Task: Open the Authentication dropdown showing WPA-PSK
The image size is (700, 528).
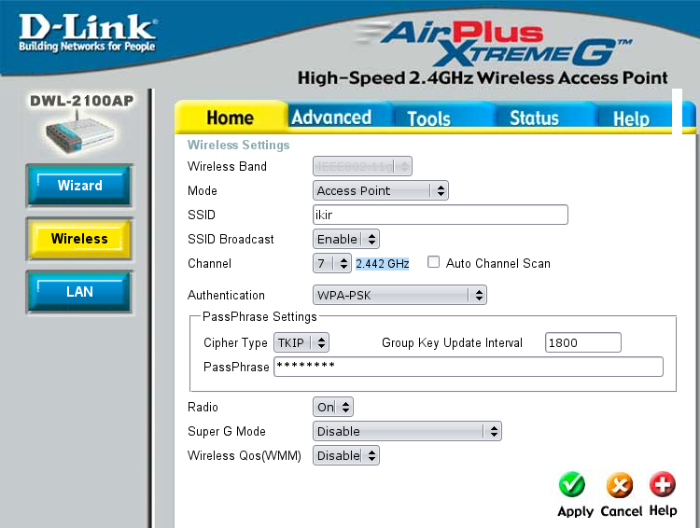Action: tap(400, 295)
